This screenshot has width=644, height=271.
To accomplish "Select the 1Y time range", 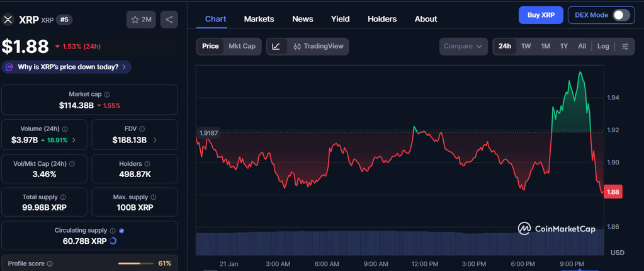I will click(x=564, y=46).
